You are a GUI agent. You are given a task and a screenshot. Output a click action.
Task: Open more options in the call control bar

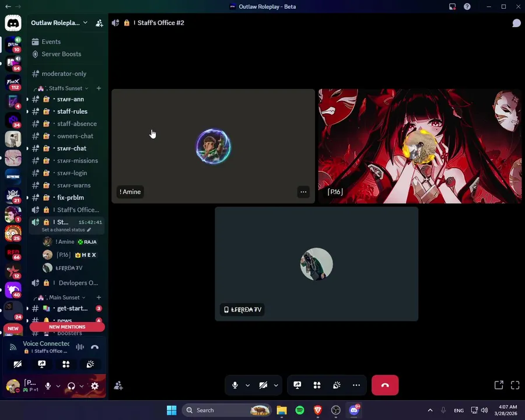356,385
